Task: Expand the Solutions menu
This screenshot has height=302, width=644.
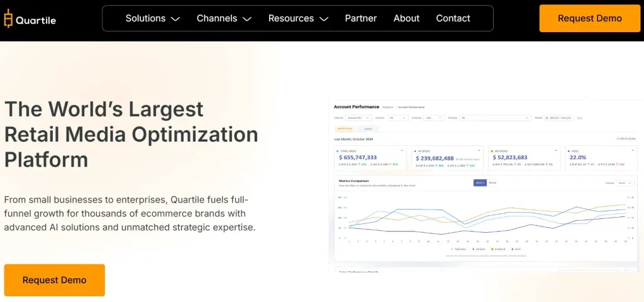Action: pyautogui.click(x=152, y=18)
